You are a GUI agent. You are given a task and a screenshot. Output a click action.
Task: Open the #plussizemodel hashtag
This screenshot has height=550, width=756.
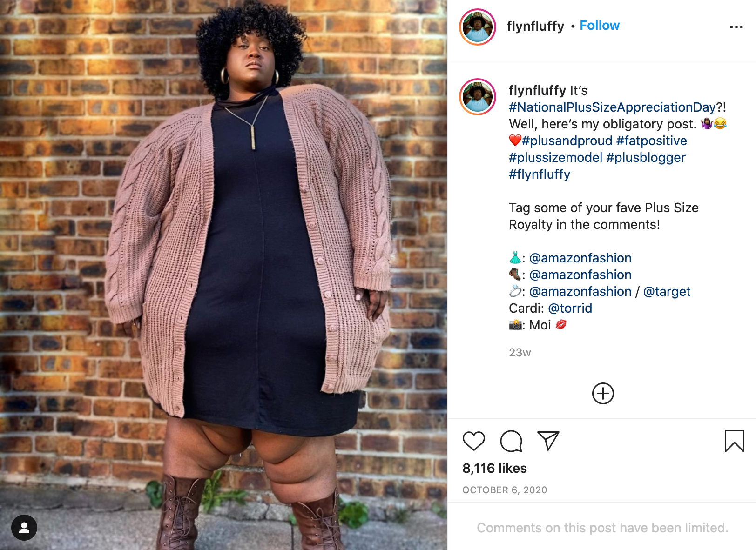click(555, 157)
